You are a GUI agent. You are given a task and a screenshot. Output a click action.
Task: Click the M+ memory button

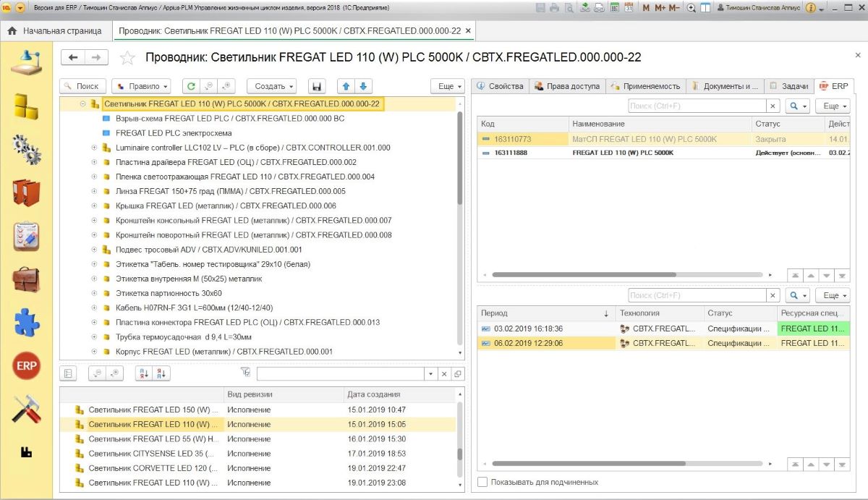click(660, 8)
